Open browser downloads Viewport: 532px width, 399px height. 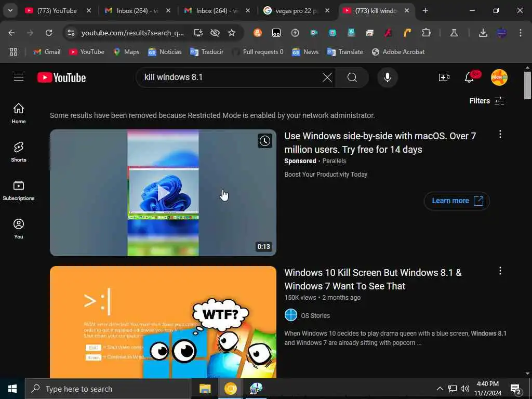[x=483, y=33]
